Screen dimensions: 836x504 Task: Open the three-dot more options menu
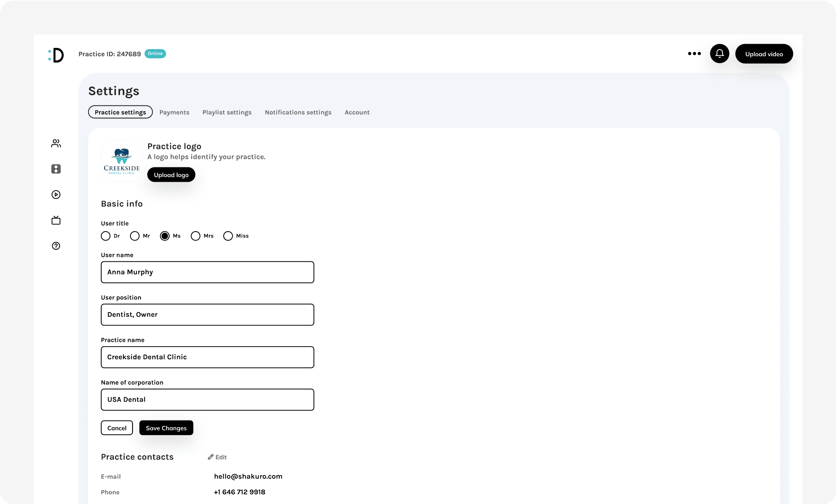click(695, 54)
